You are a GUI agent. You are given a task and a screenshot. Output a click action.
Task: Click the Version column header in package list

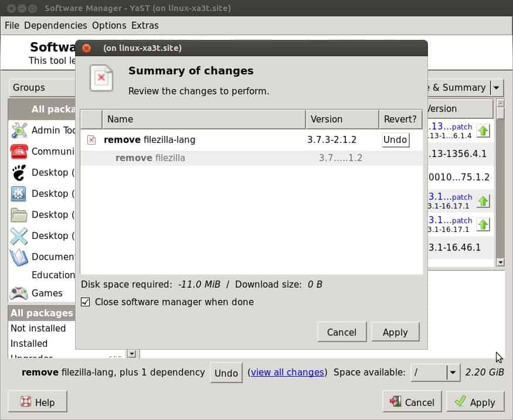click(460, 108)
